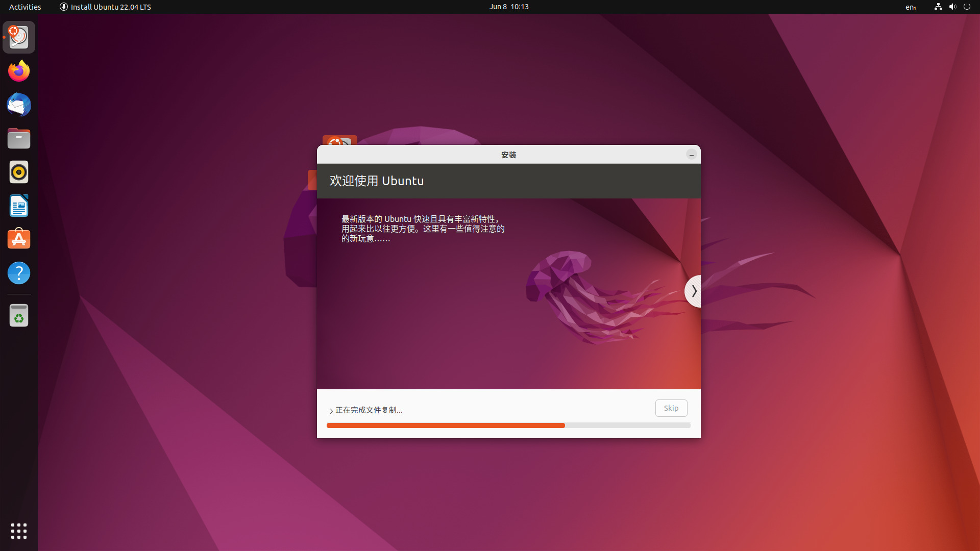980x551 pixels.
Task: Click the installation progress bar
Action: [x=508, y=425]
